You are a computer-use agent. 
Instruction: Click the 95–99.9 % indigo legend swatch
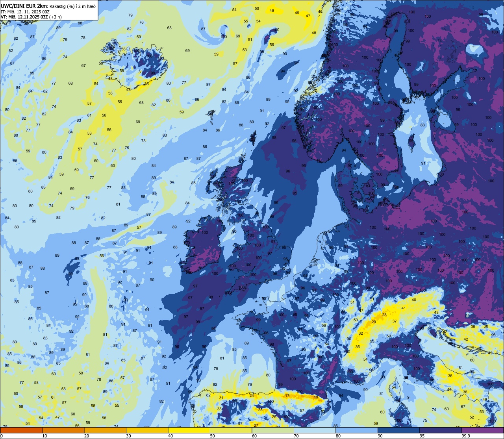pos(441,430)
